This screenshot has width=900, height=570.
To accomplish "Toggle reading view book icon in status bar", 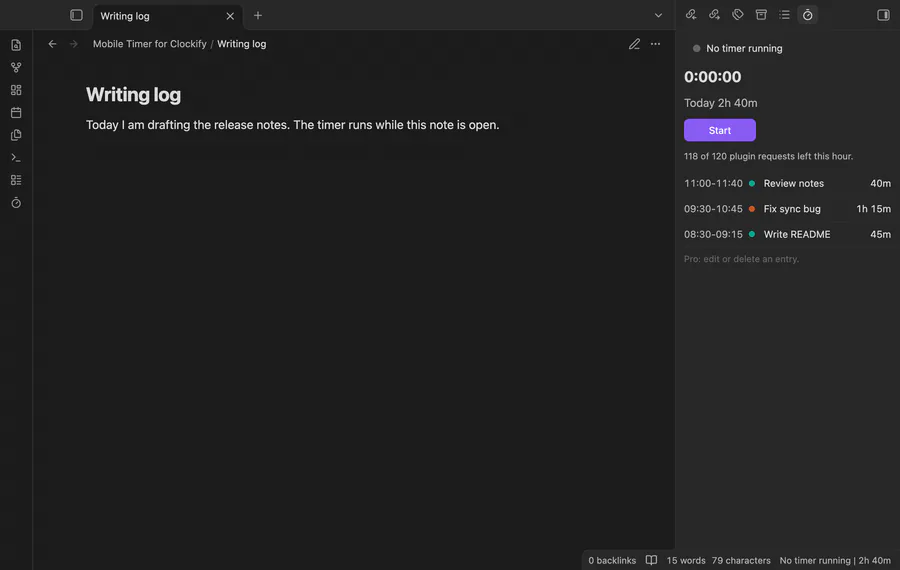I will tap(651, 560).
